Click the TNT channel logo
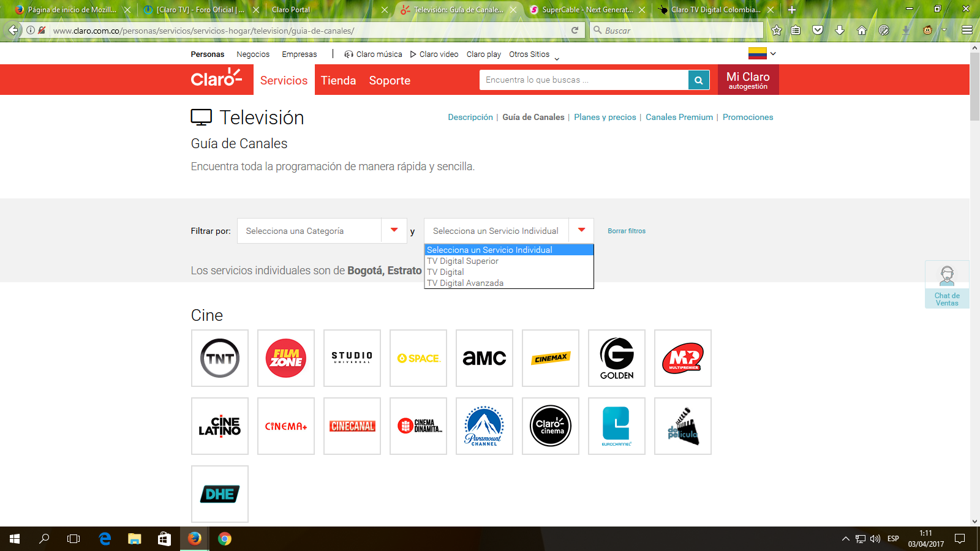The height and width of the screenshot is (551, 980). click(x=220, y=358)
